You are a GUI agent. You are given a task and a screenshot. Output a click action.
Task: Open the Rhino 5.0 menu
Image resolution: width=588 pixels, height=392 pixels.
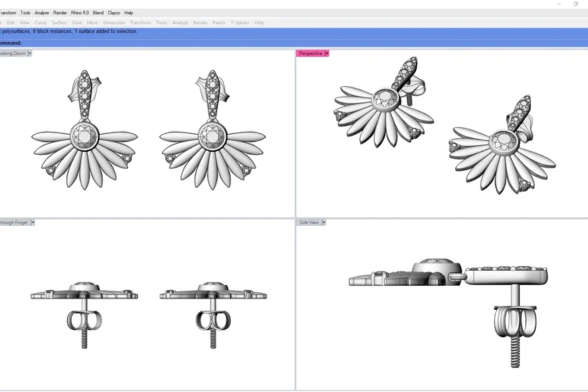coord(79,12)
